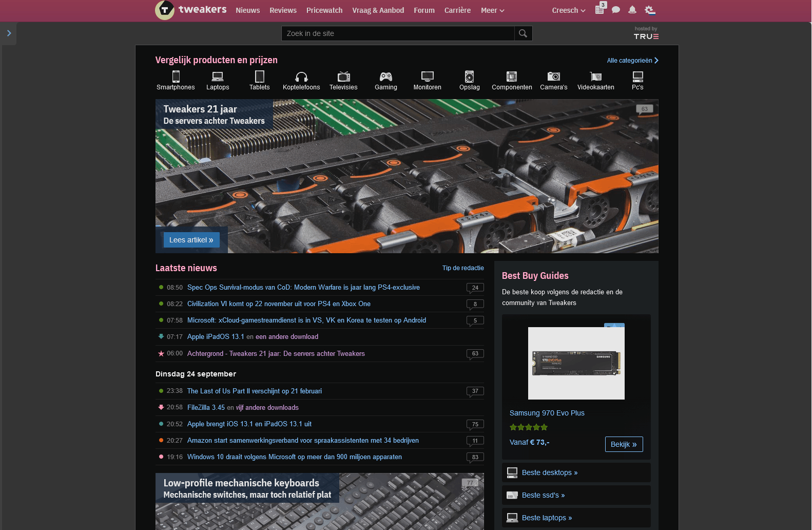Open the Samsung 970 Evo Plus product image
The image size is (812, 530).
click(576, 363)
